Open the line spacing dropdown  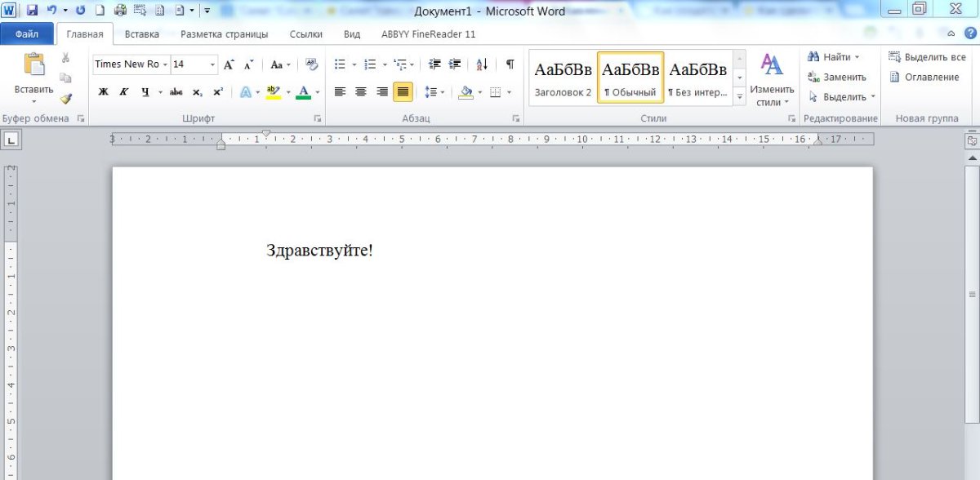point(443,92)
